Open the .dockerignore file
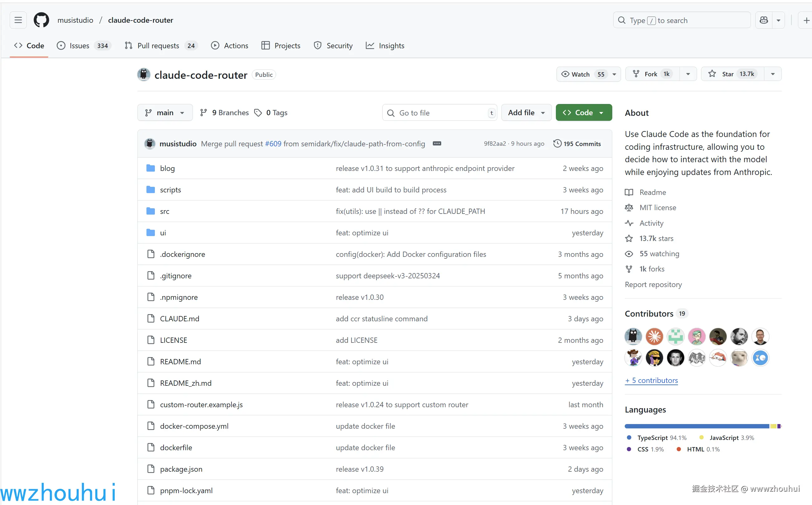 pos(183,254)
